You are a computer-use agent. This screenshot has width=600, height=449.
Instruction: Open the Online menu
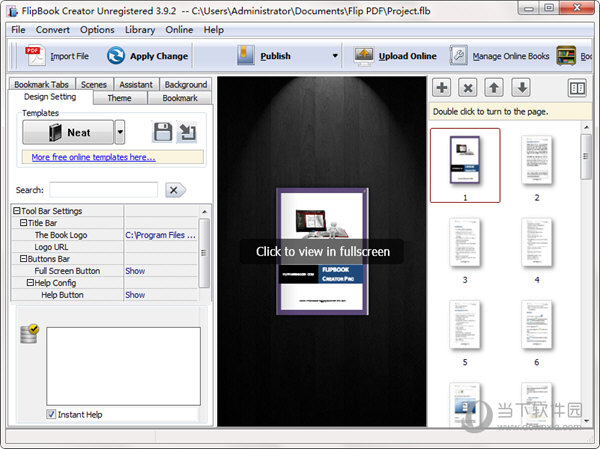(x=179, y=30)
